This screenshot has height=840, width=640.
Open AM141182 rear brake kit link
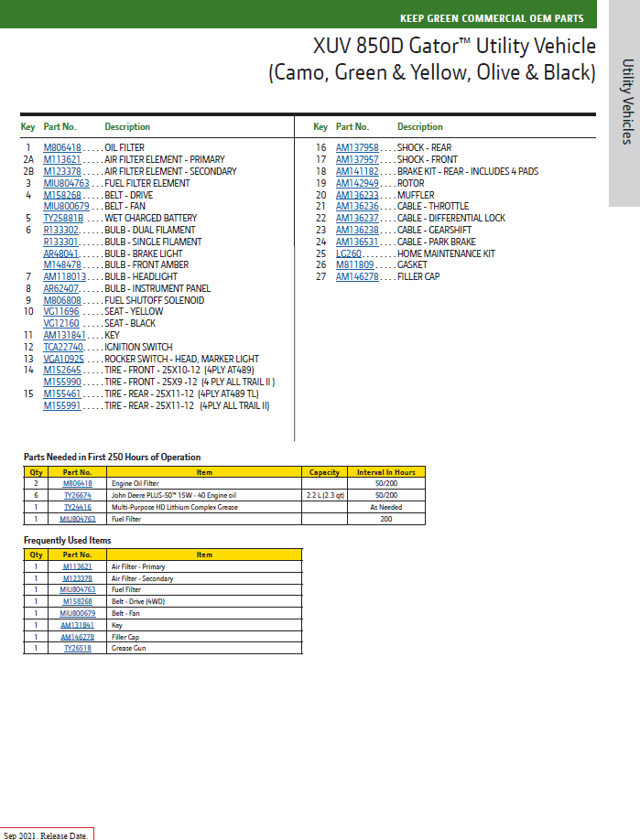pyautogui.click(x=357, y=171)
